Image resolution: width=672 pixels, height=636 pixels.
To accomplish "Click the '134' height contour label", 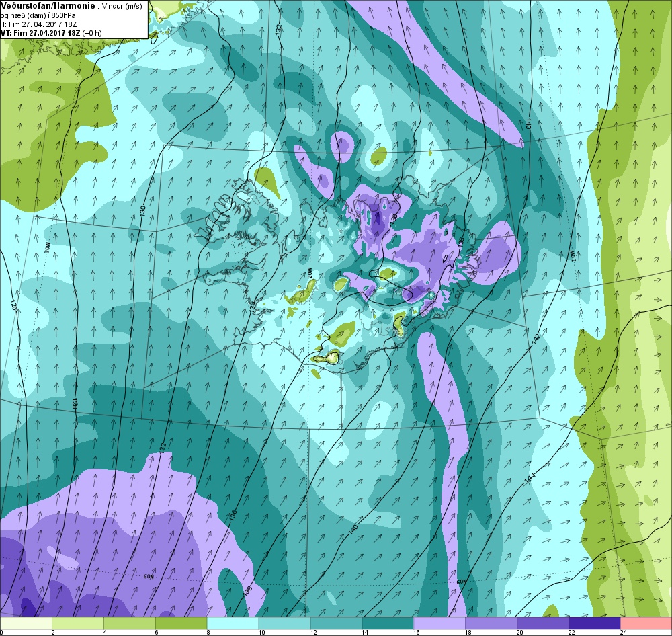I will click(x=253, y=306).
